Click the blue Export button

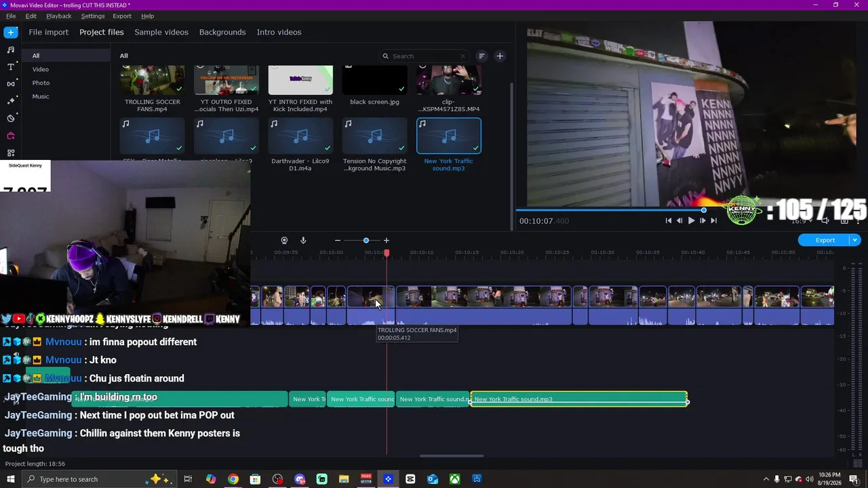coord(825,240)
